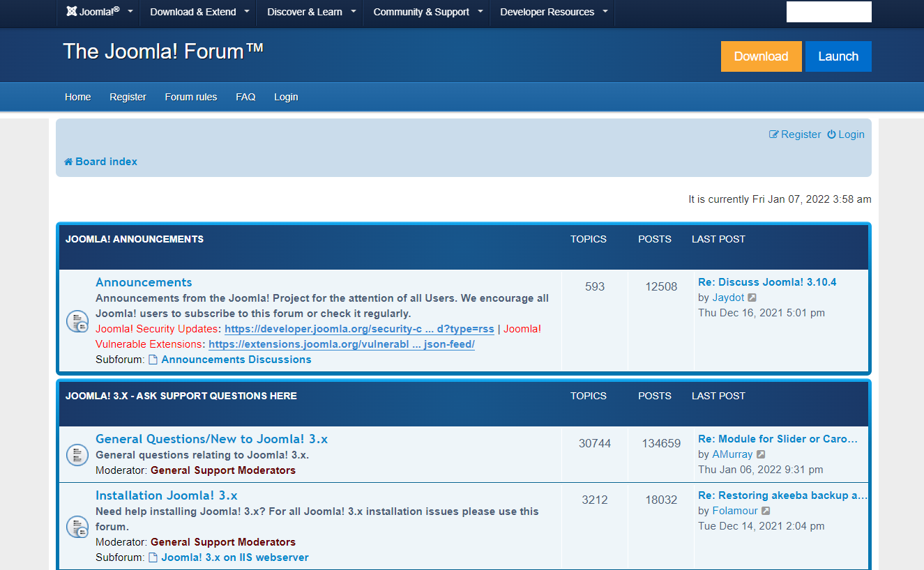This screenshot has width=924, height=570.
Task: Open Forum rules in the nav bar
Action: [191, 97]
